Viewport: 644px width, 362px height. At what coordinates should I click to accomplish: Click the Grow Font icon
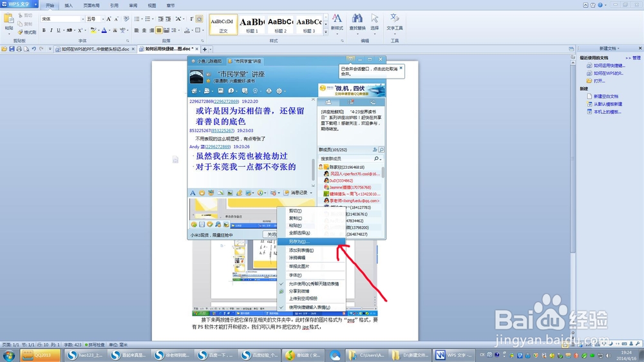(x=108, y=19)
